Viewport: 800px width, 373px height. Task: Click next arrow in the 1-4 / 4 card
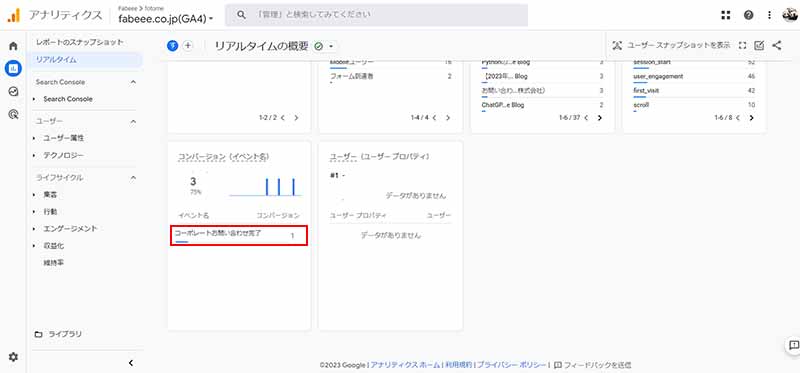coord(448,118)
